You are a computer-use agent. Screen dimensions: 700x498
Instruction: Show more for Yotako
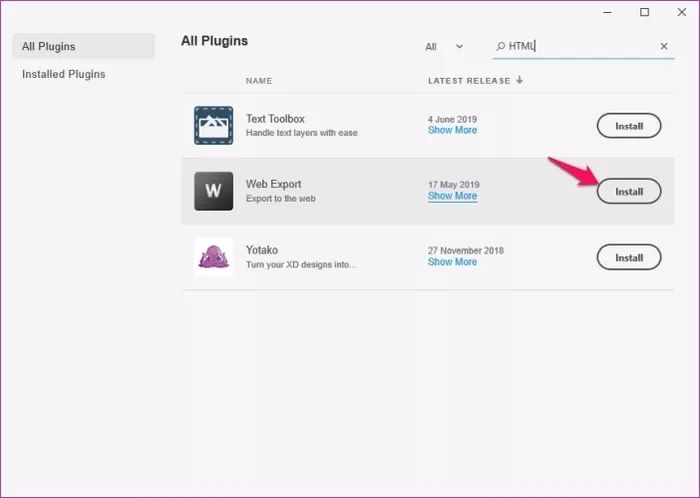[452, 263]
